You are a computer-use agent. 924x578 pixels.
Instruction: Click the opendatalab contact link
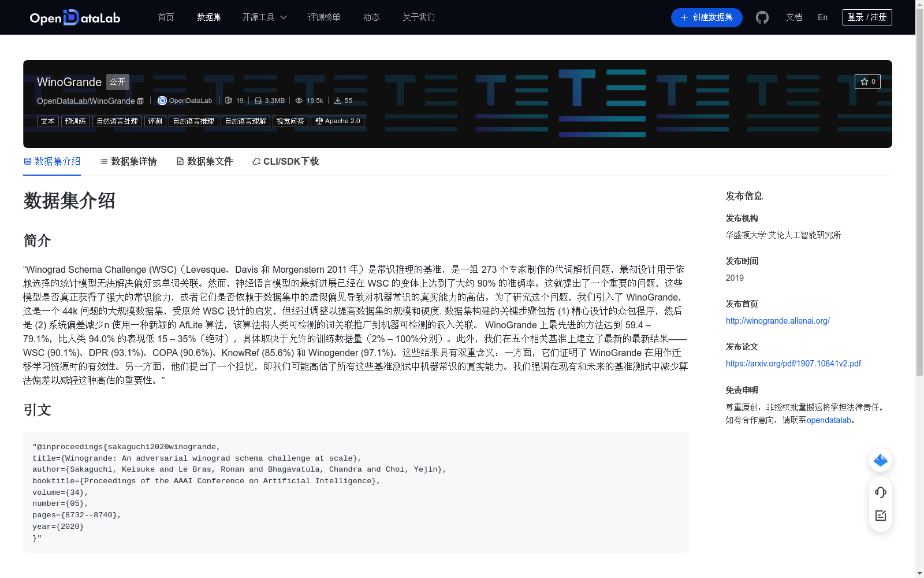click(x=829, y=420)
